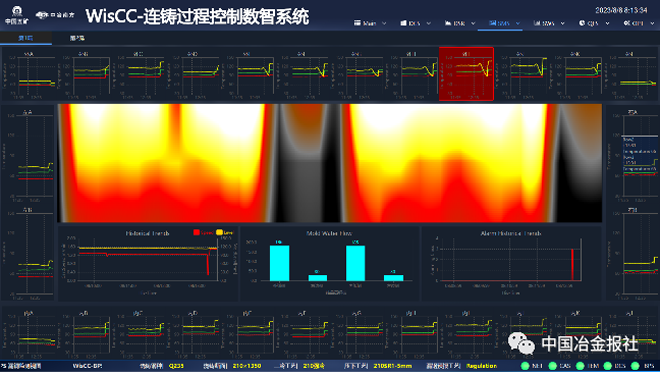Switch to the second sub-tab below the title
The width and height of the screenshot is (660, 374).
[77, 38]
